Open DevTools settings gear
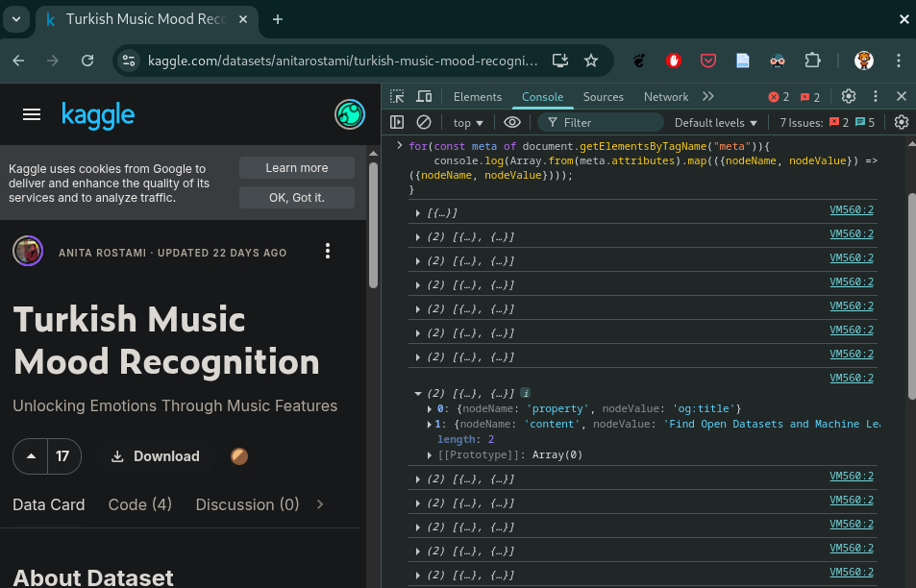This screenshot has height=588, width=916. tap(848, 96)
